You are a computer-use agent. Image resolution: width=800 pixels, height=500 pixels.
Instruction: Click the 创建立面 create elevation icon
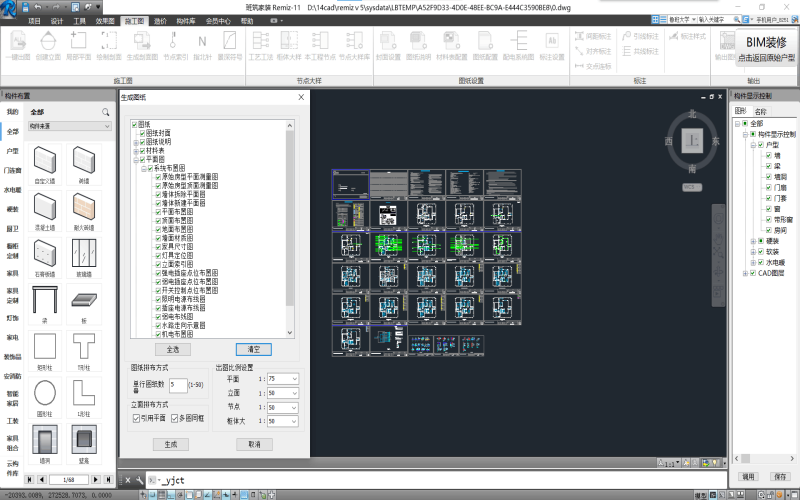pos(48,40)
